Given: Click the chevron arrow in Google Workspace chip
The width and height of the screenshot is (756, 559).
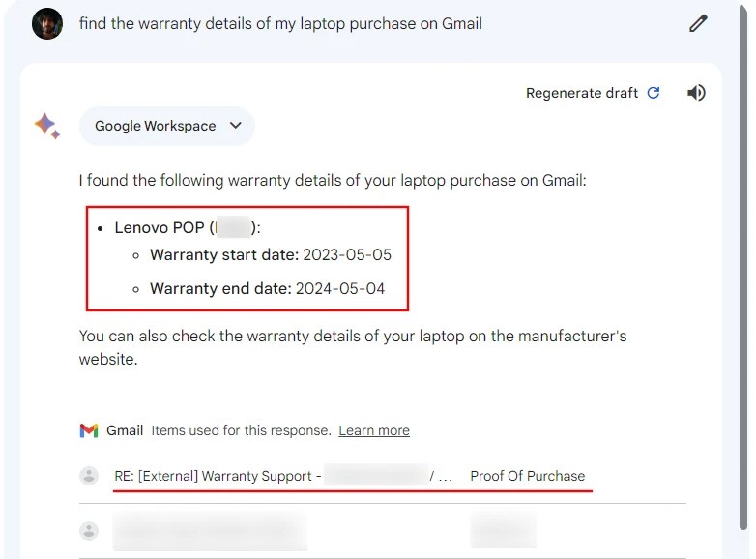Looking at the screenshot, I should pyautogui.click(x=235, y=126).
